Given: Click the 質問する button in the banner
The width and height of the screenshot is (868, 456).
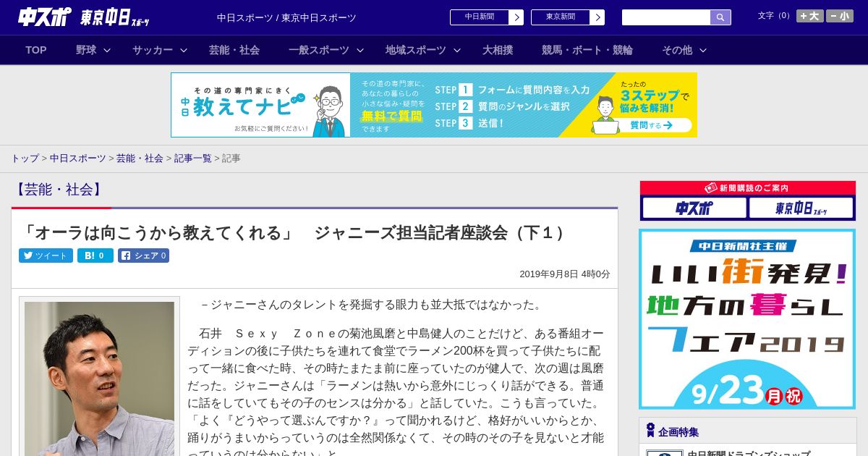Looking at the screenshot, I should click(x=651, y=125).
